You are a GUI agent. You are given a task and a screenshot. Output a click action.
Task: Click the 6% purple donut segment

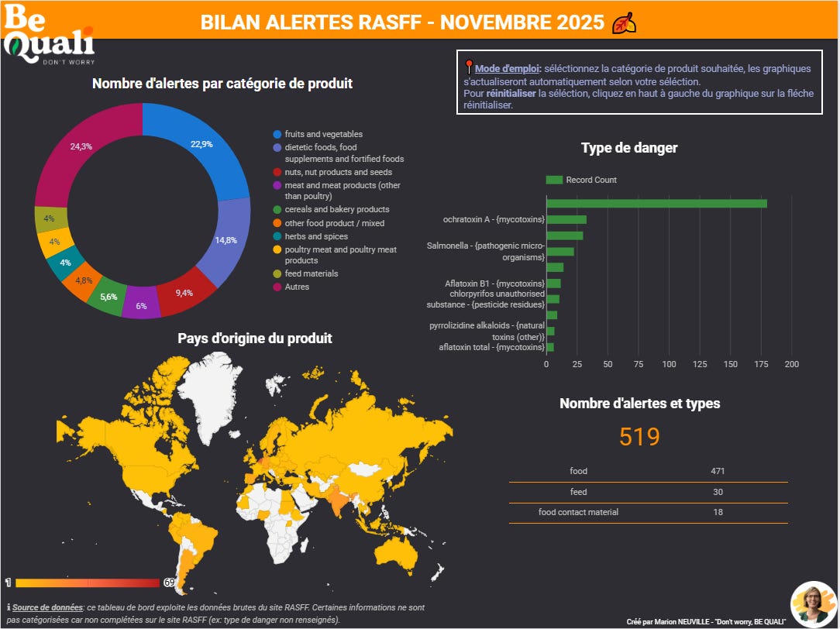(142, 306)
